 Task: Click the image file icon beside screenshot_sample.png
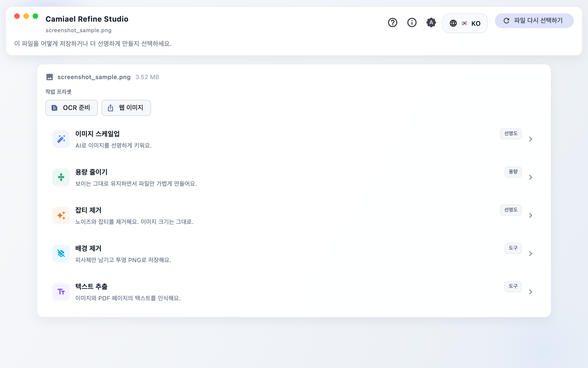coord(50,77)
